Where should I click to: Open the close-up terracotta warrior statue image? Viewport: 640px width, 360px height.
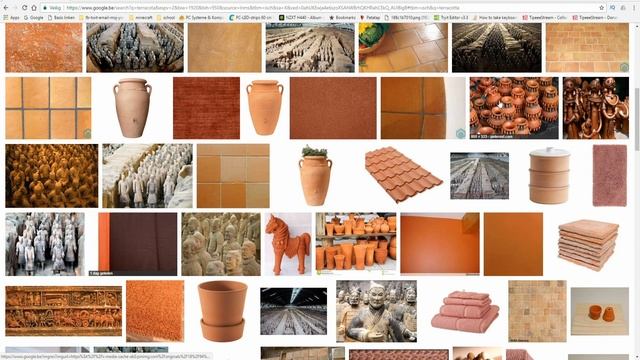376,311
